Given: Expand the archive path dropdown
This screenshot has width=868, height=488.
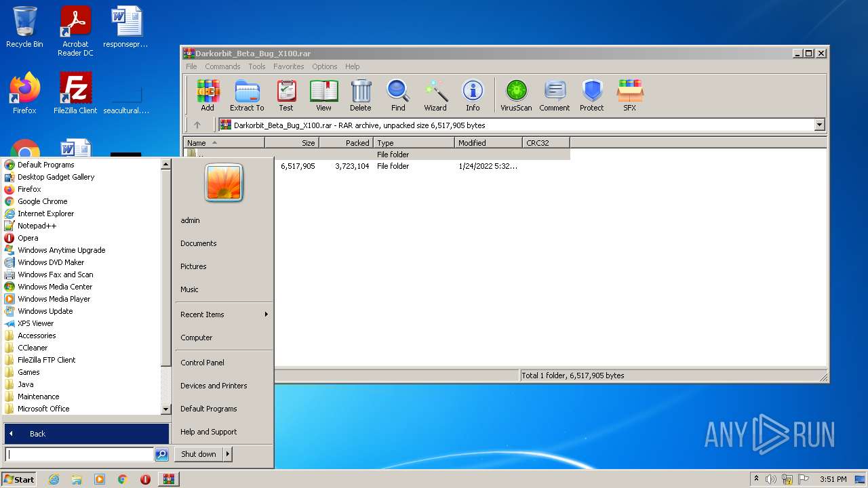Looking at the screenshot, I should pyautogui.click(x=819, y=125).
